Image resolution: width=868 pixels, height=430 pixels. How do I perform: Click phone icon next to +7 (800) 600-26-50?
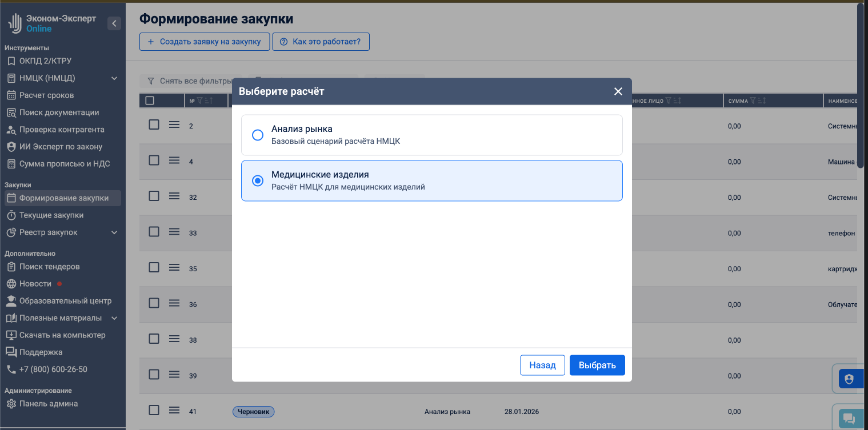pos(11,369)
